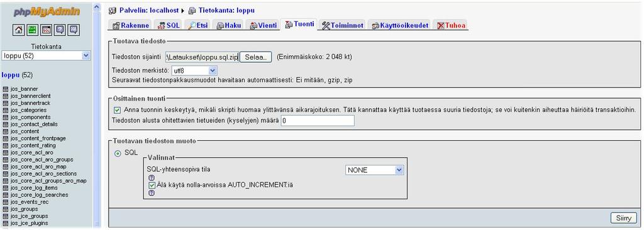Image resolution: width=644 pixels, height=230 pixels.
Task: Click server icon beside Palvelin: localhost
Action: 113,10
